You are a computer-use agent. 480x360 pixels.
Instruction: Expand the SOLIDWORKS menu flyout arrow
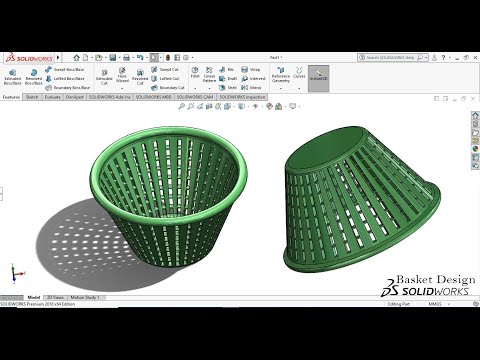pos(58,58)
